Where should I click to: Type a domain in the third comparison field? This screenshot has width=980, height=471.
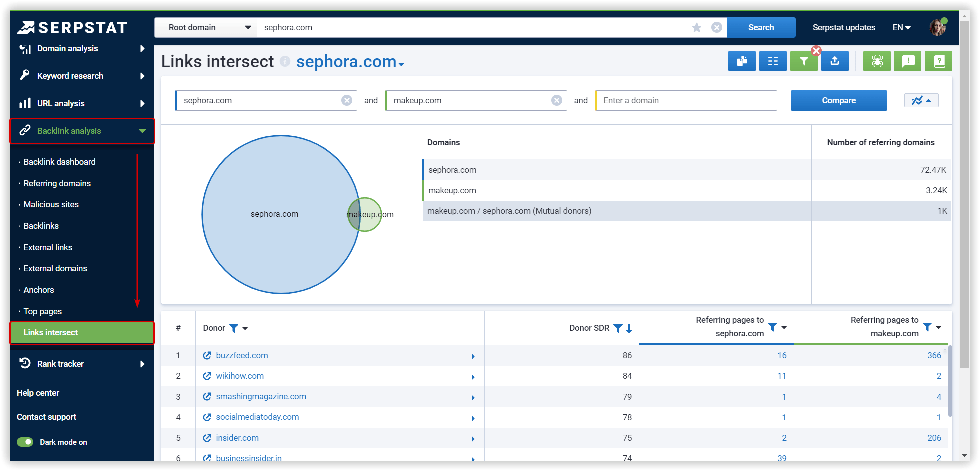(685, 100)
